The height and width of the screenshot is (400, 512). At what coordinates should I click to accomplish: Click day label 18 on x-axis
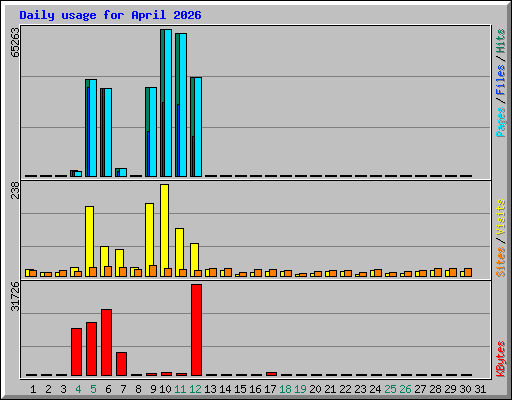(285, 389)
